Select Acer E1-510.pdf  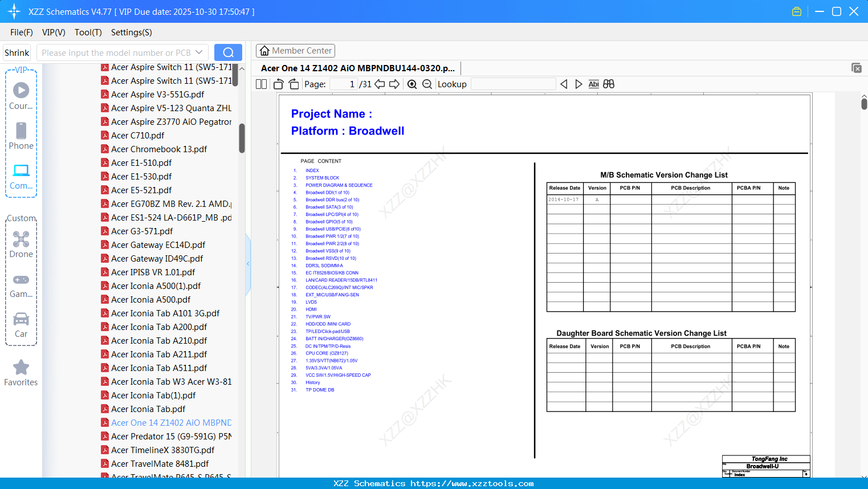(x=141, y=163)
